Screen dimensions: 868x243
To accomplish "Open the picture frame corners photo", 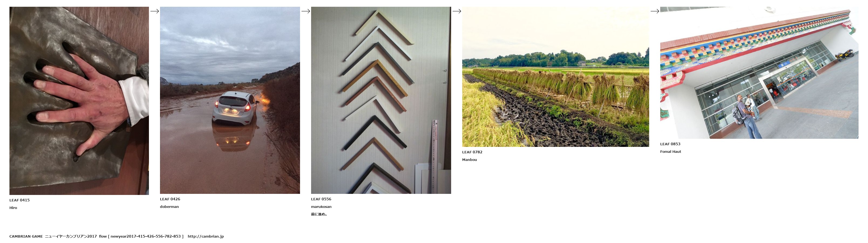I will click(x=381, y=100).
